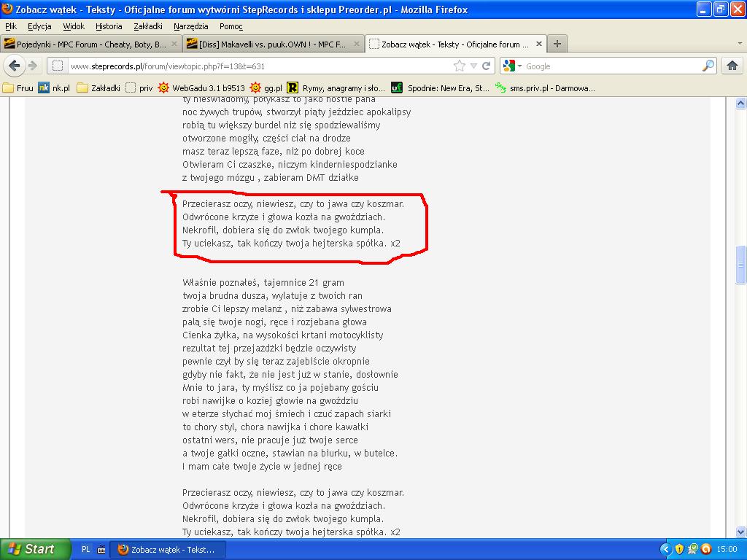Viewport: 747px width, 560px height.
Task: Open the Zakładki bookmarks folder
Action: pyautogui.click(x=98, y=87)
